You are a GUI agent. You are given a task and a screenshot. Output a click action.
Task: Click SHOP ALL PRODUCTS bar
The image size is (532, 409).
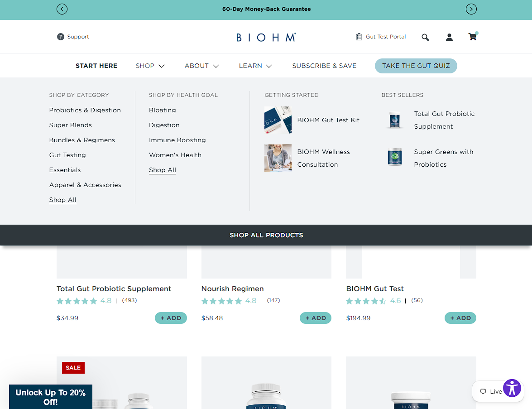coord(266,235)
